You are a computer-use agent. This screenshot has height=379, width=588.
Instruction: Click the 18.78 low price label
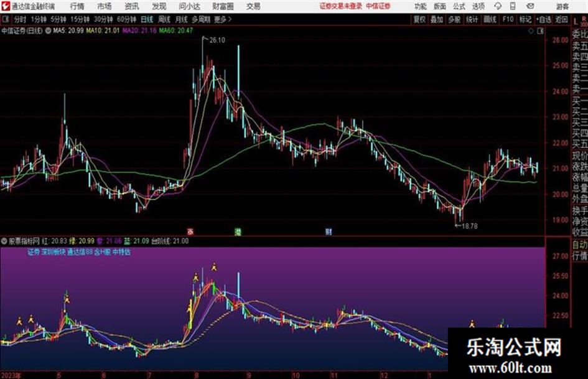469,226
